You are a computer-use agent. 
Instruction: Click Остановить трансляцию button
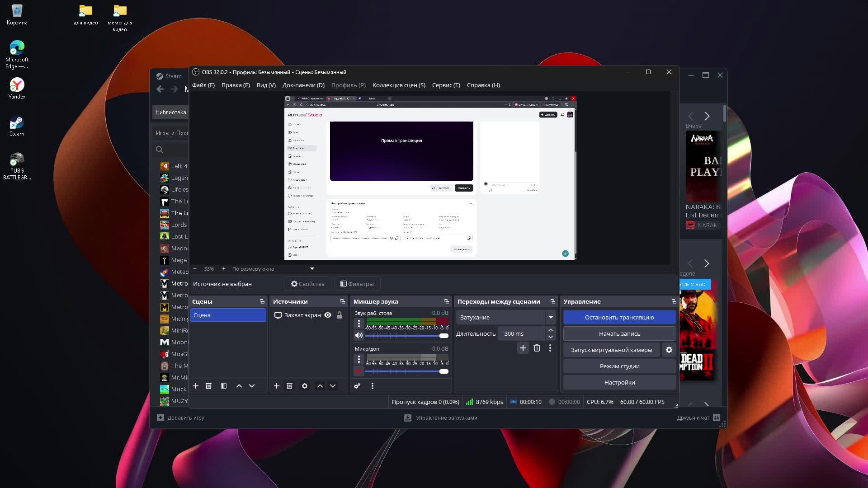[x=619, y=317]
